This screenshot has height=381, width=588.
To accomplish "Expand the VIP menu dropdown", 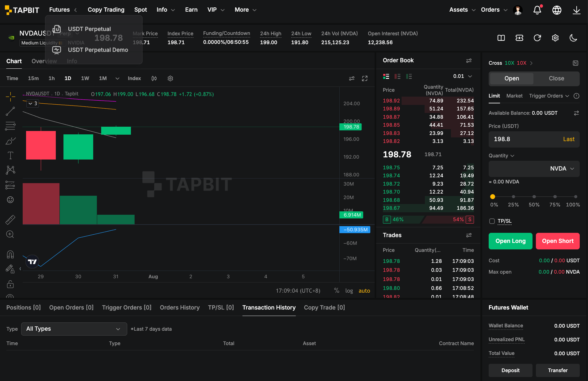I will [216, 10].
